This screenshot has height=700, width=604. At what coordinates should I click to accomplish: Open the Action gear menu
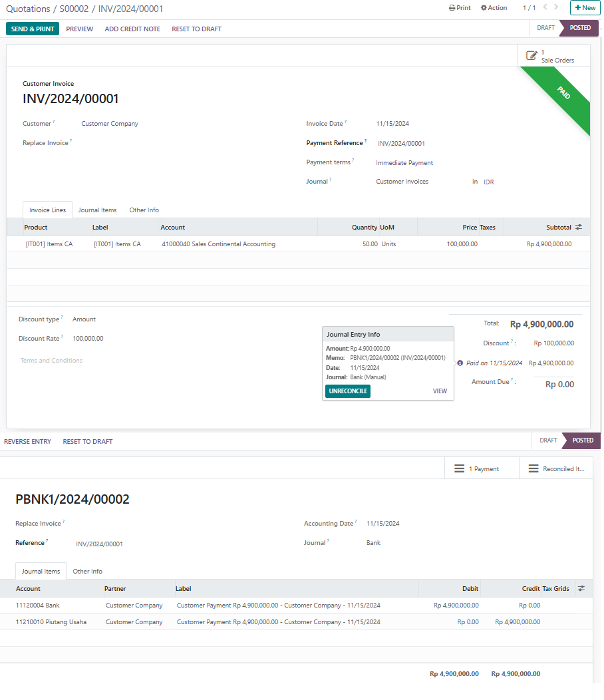tap(484, 8)
